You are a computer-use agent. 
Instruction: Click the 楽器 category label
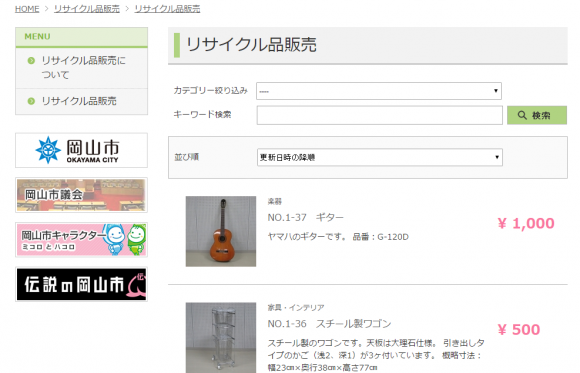coord(274,201)
